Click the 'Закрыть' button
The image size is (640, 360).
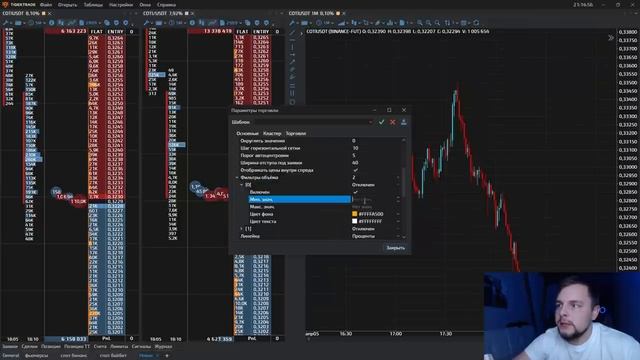click(x=396, y=248)
